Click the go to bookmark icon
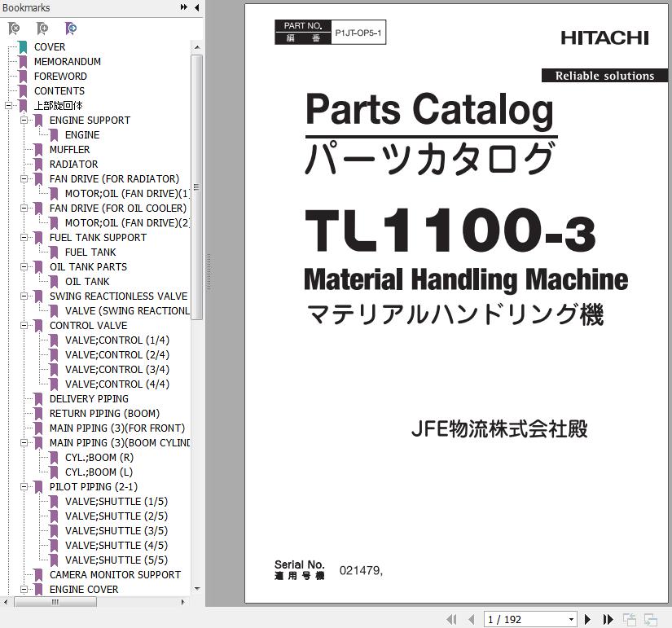The image size is (672, 628). 71,29
